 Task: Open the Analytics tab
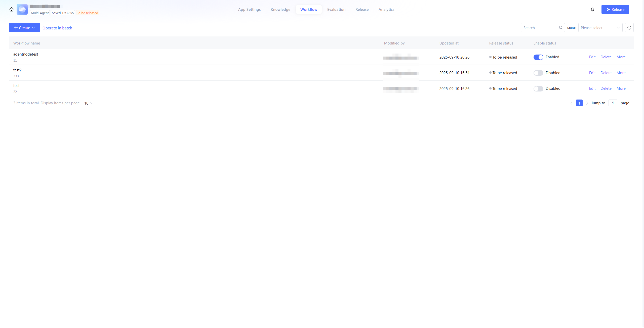click(x=386, y=10)
